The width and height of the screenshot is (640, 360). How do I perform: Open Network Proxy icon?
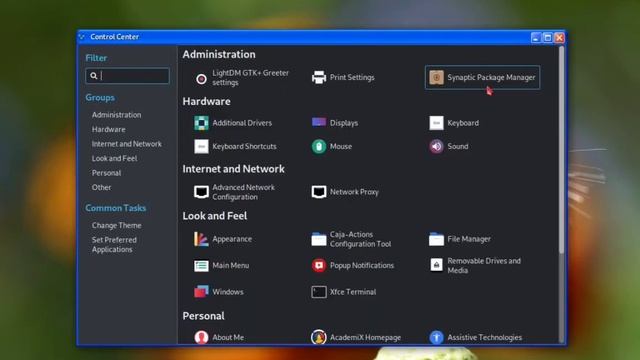click(x=319, y=192)
